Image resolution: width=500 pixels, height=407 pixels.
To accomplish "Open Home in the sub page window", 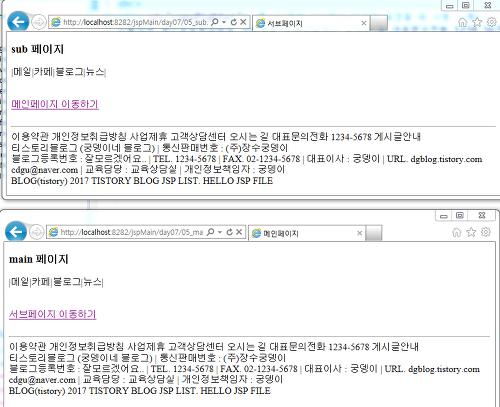I will click(x=463, y=22).
